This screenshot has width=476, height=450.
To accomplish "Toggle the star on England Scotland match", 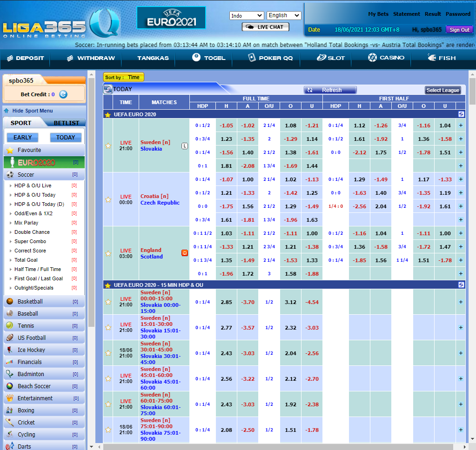I will tap(108, 253).
